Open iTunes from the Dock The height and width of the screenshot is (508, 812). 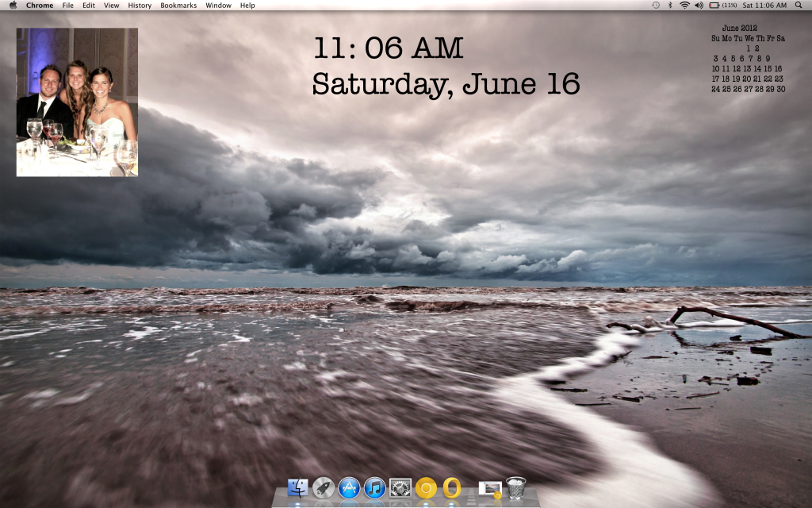(375, 488)
